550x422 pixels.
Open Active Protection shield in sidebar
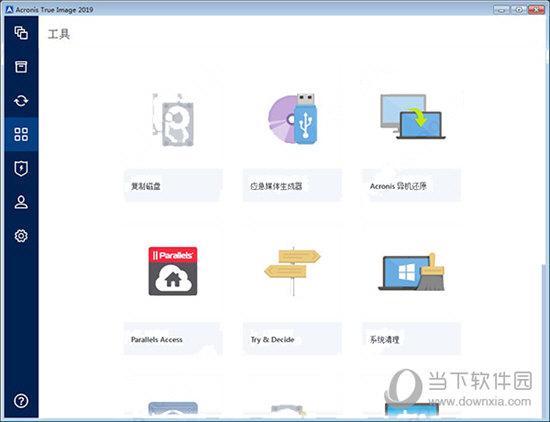(x=21, y=168)
